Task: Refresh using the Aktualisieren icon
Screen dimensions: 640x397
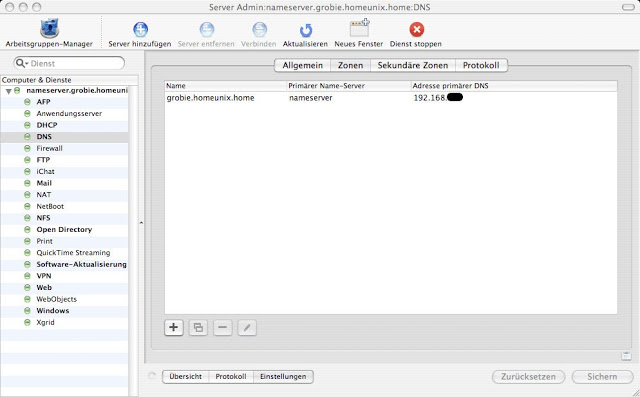Action: pyautogui.click(x=305, y=30)
